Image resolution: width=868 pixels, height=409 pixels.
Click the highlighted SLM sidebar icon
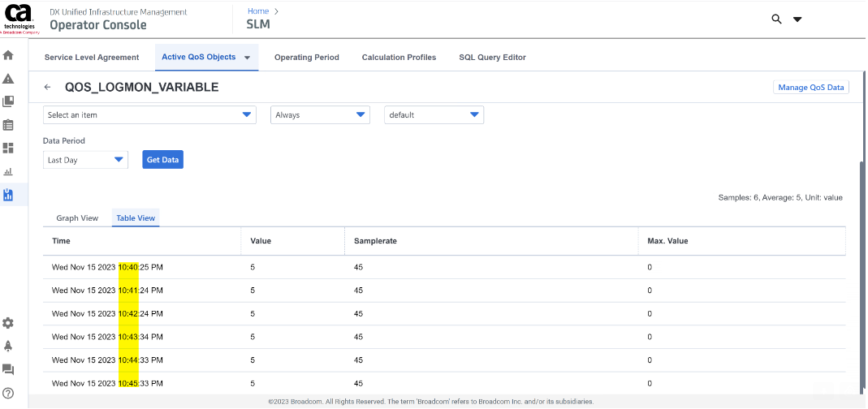point(9,195)
